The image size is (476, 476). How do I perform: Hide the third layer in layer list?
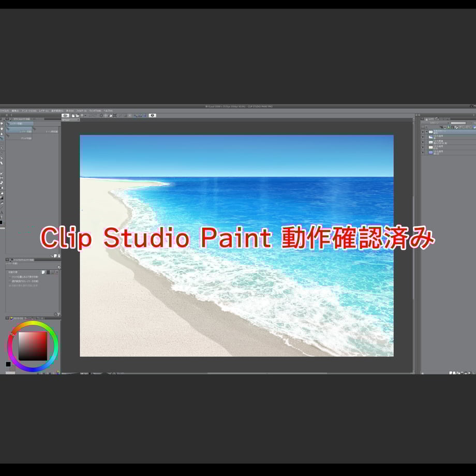[423, 142]
